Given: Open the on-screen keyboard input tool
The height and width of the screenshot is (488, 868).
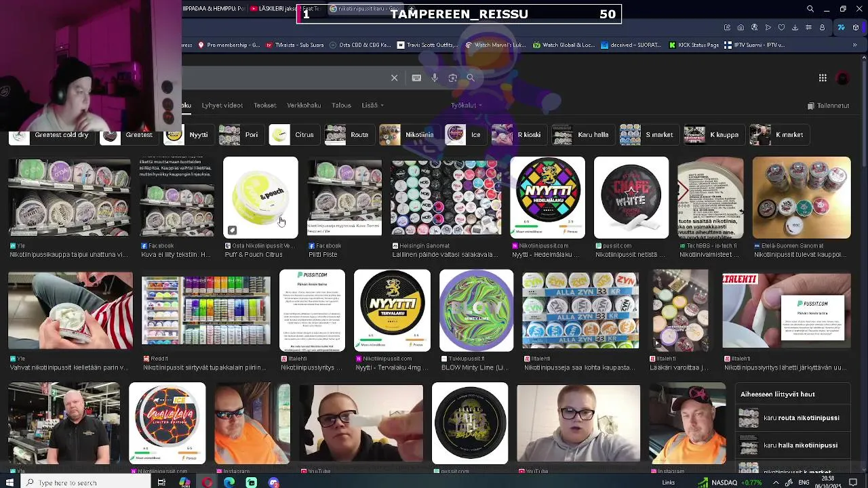Looking at the screenshot, I should [x=416, y=78].
